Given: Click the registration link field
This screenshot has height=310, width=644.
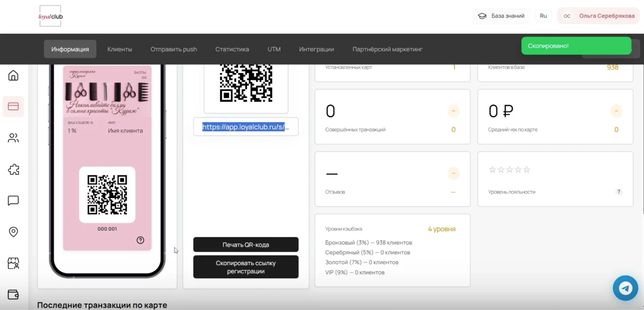Looking at the screenshot, I should tap(246, 127).
